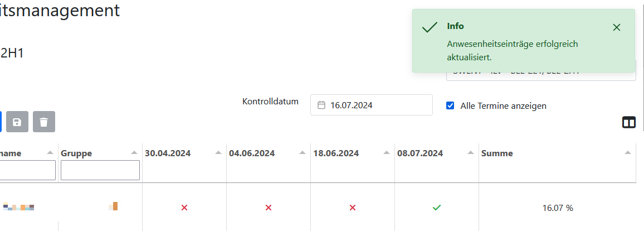The width and height of the screenshot is (644, 231).
Task: Open the column layout toggle icon
Action: 629,122
